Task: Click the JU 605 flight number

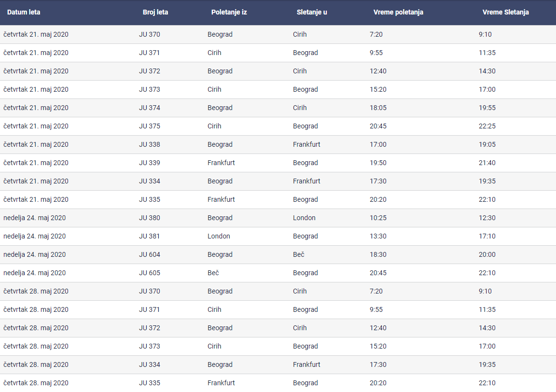Action: click(150, 273)
